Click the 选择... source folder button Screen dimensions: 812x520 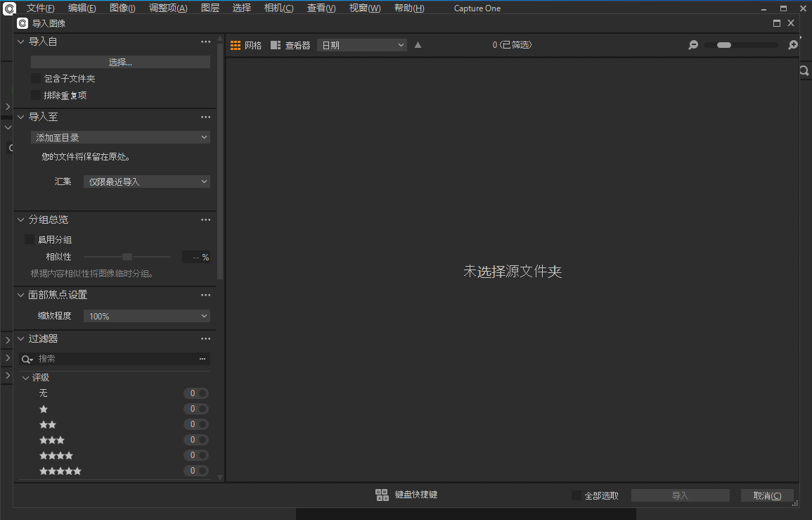pyautogui.click(x=120, y=61)
